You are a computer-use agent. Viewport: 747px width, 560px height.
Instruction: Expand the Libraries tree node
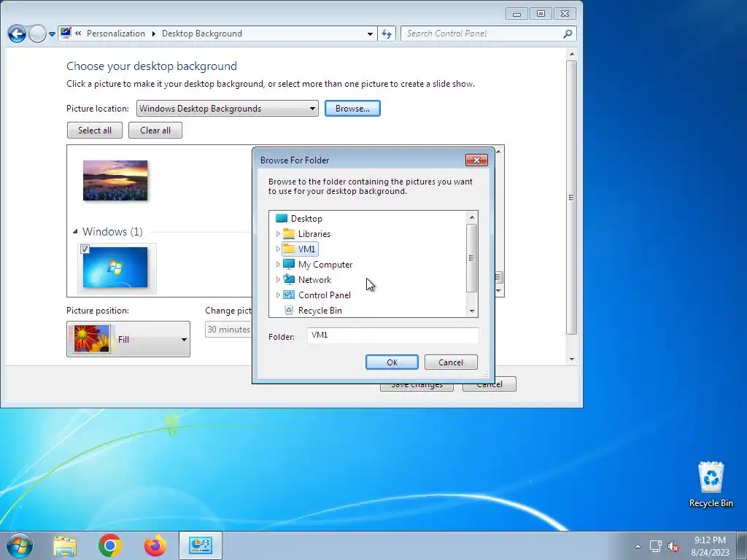278,234
